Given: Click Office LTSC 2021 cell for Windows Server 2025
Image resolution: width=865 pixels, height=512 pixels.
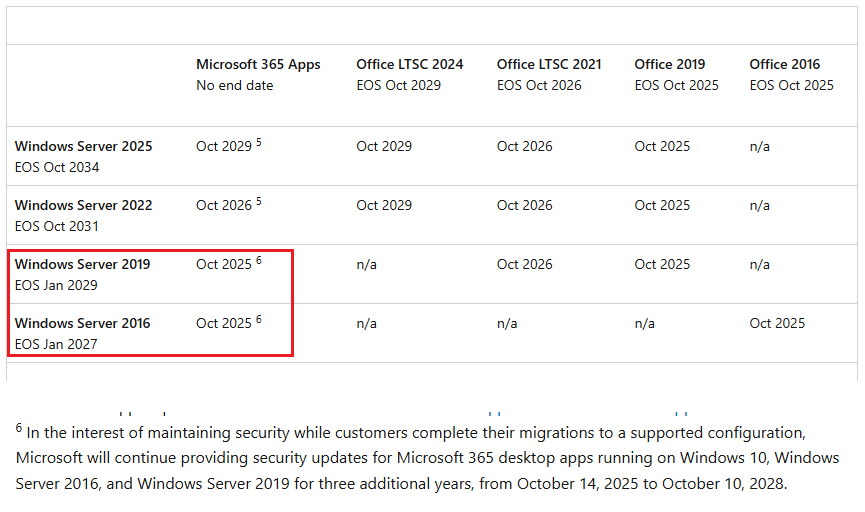Looking at the screenshot, I should (x=525, y=146).
